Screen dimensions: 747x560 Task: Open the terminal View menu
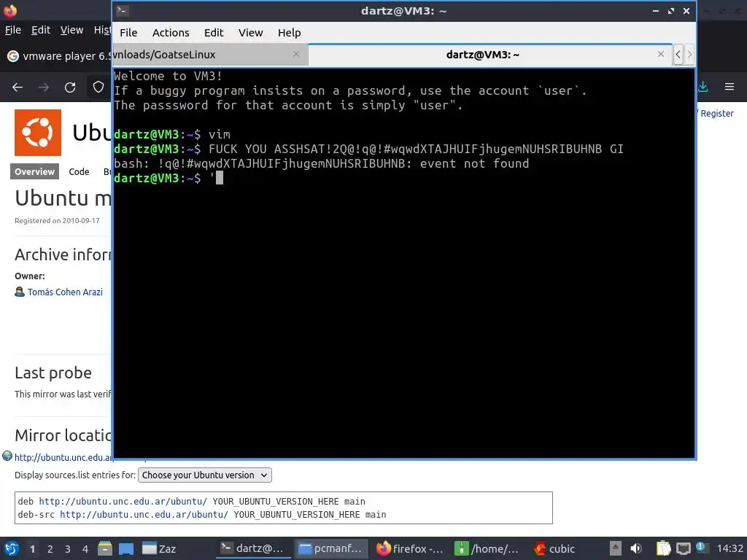[x=251, y=33]
